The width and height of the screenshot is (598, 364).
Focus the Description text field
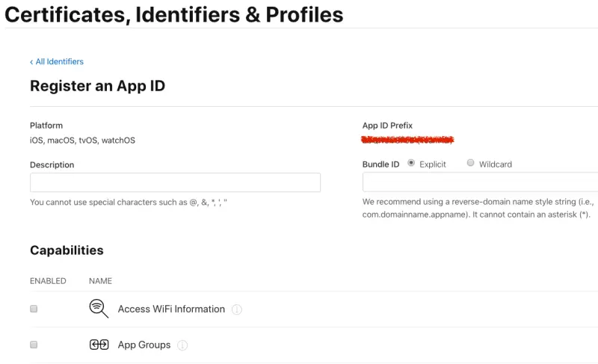click(x=175, y=183)
